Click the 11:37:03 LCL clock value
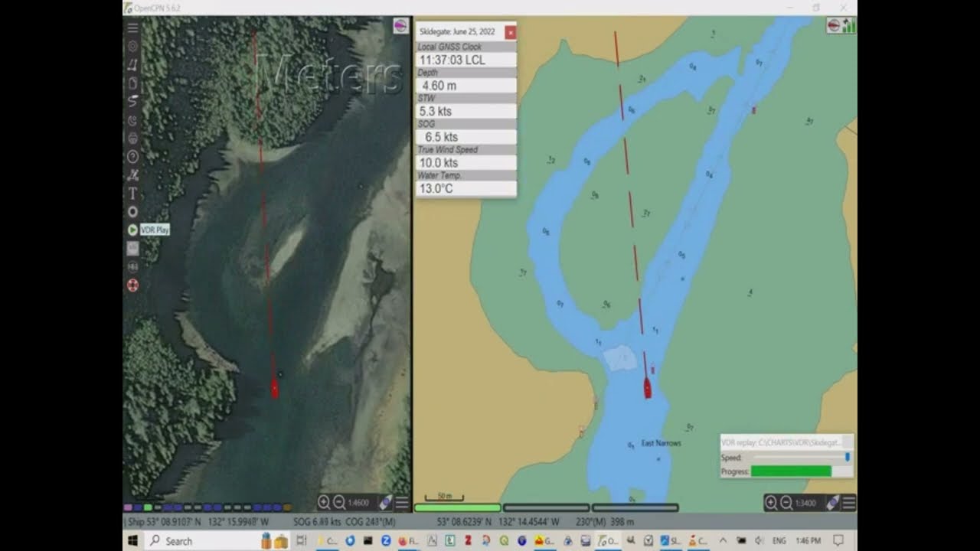The width and height of the screenshot is (980, 551). [465, 60]
